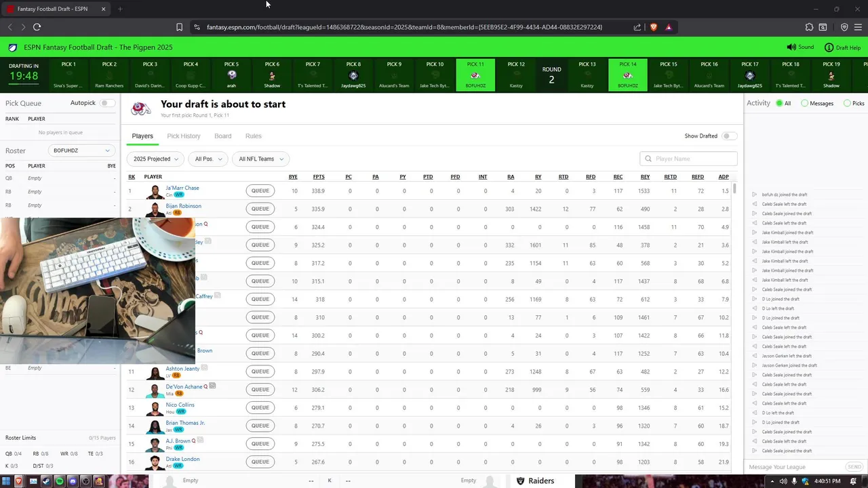Sort the table by ADP column

point(724,177)
